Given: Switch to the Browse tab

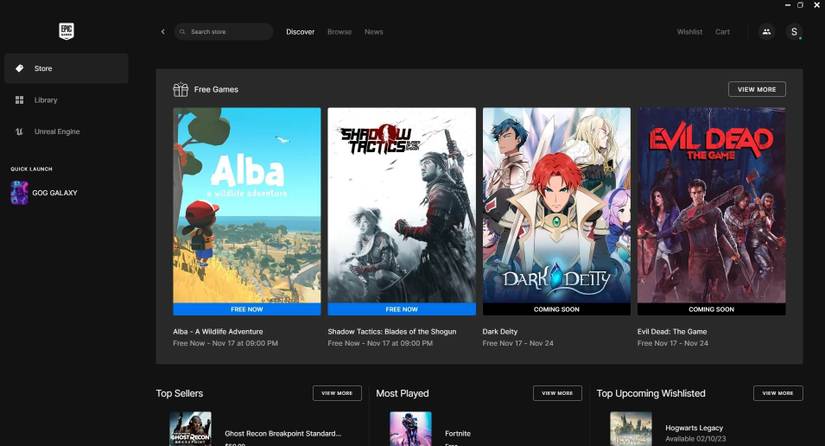Looking at the screenshot, I should [339, 32].
